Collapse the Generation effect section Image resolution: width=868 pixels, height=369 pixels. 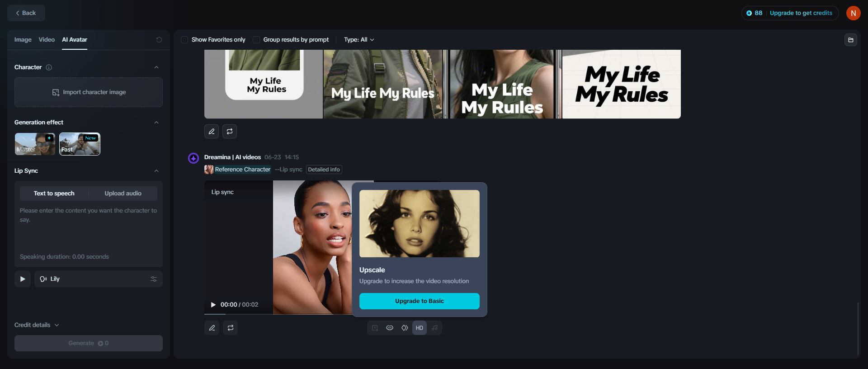pyautogui.click(x=156, y=123)
